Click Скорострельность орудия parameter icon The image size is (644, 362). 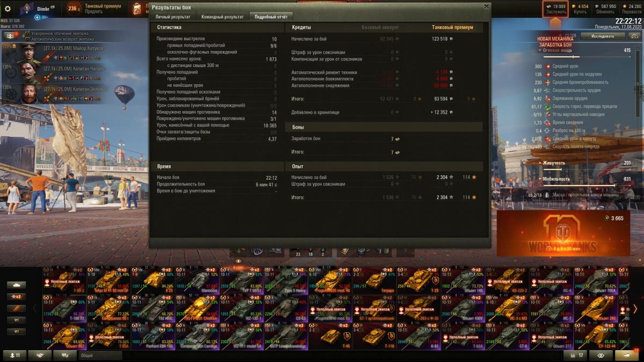548,91
